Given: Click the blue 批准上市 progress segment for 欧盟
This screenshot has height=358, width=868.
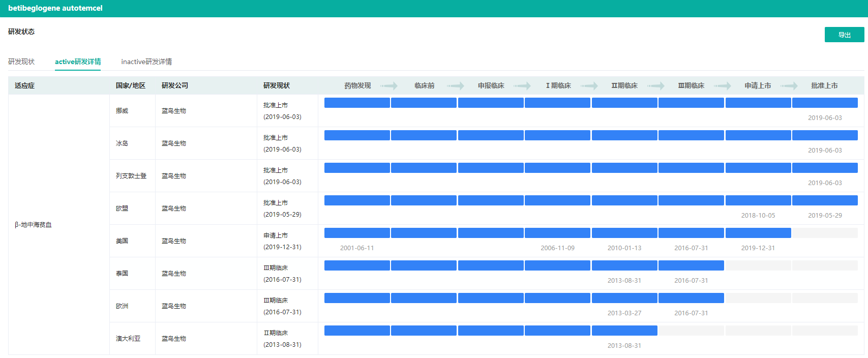Looking at the screenshot, I should click(825, 200).
